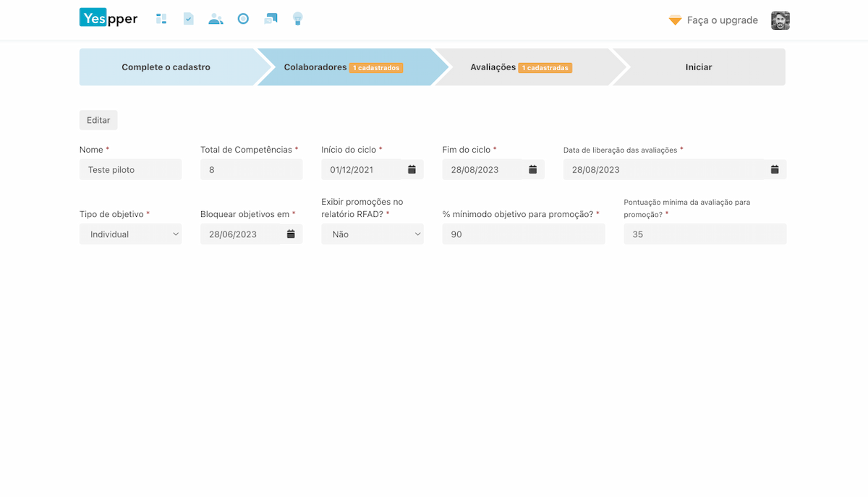Open calendar for Data de liberação das avaliações
This screenshot has width=868, height=497.
pyautogui.click(x=774, y=169)
